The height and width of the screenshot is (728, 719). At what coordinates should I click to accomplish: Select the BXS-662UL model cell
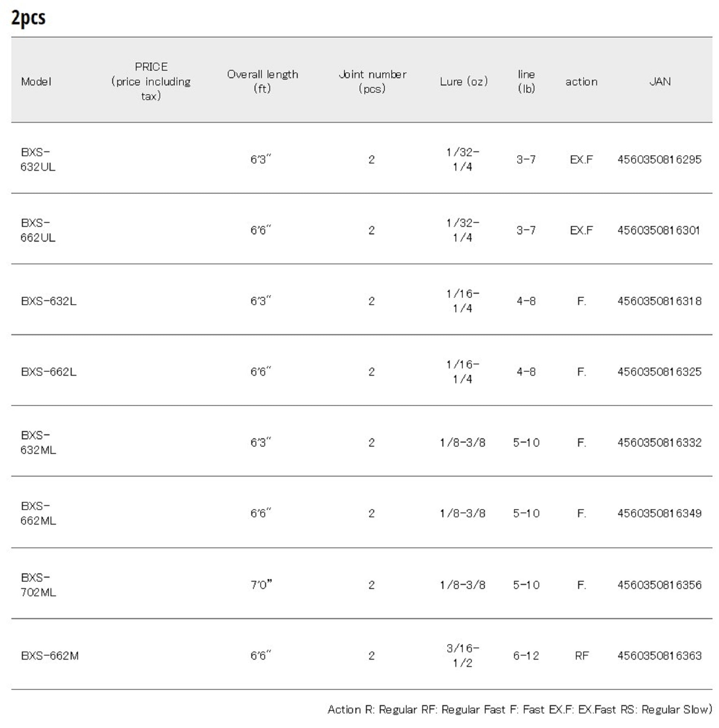(x=38, y=230)
